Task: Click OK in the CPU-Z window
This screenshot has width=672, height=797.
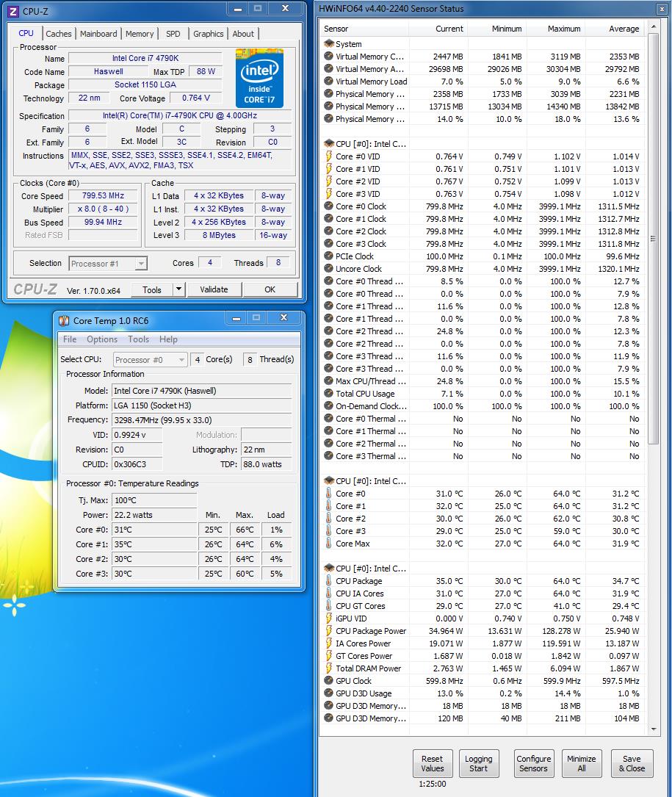Action: (270, 289)
